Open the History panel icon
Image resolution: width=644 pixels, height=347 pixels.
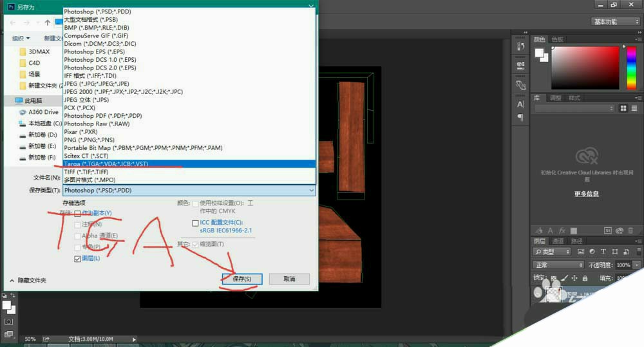(520, 45)
